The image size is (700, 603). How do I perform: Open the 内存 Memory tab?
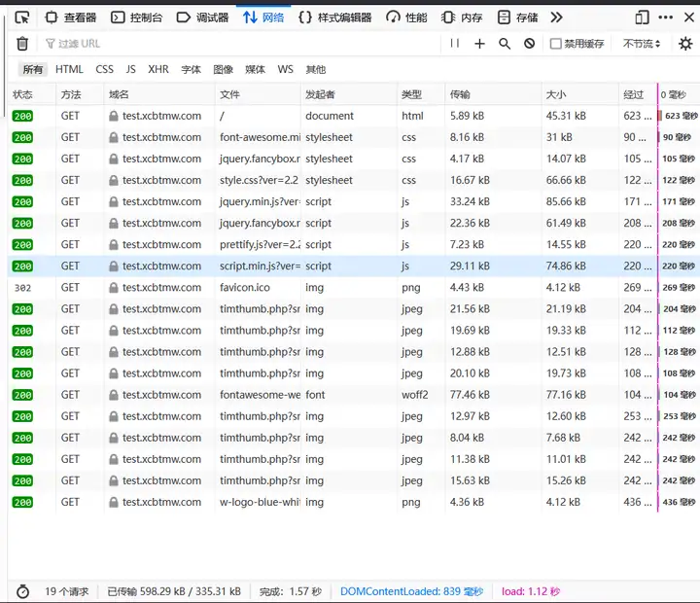[462, 18]
